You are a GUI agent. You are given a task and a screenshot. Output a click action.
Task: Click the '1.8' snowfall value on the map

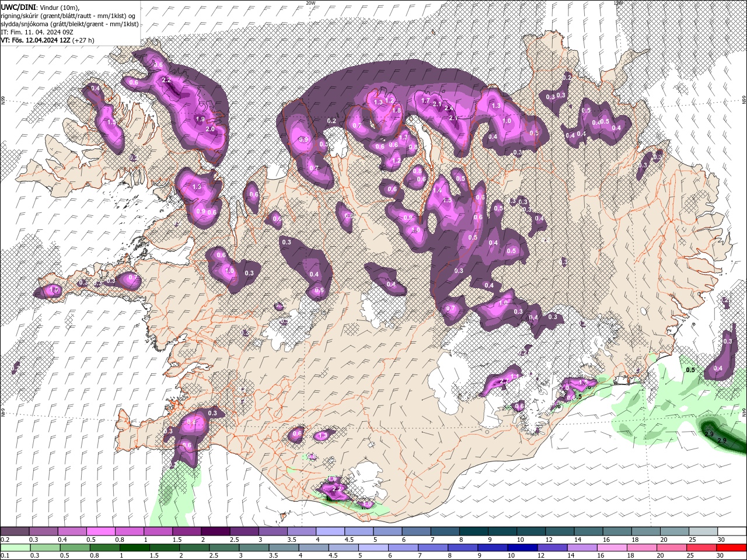[396, 110]
